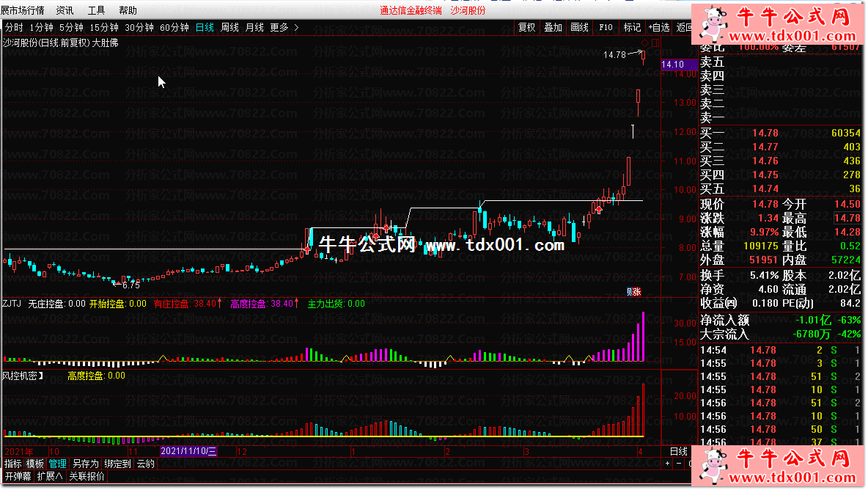Zoom out the chart with the minus button

tap(679, 464)
